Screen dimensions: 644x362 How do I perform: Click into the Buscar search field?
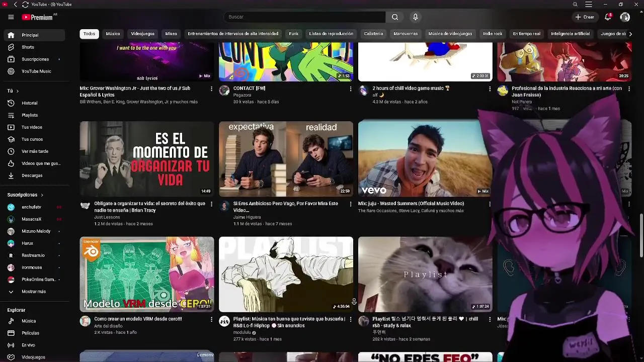[x=304, y=17]
